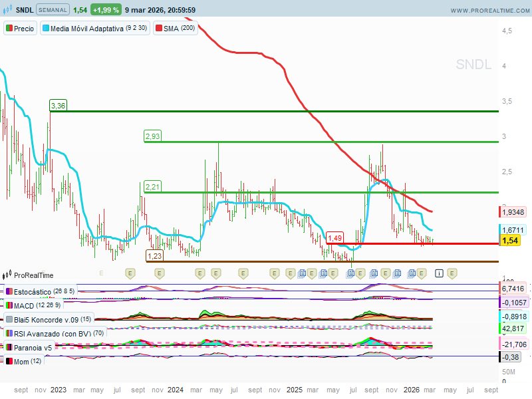Click the 1,9348 SMA value tag

[513, 212]
